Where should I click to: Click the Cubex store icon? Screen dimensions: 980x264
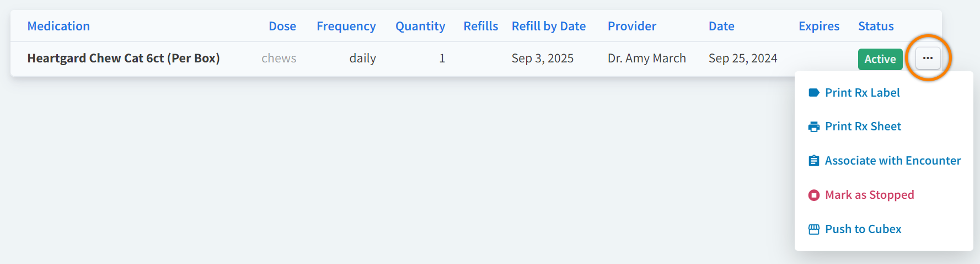(x=813, y=229)
